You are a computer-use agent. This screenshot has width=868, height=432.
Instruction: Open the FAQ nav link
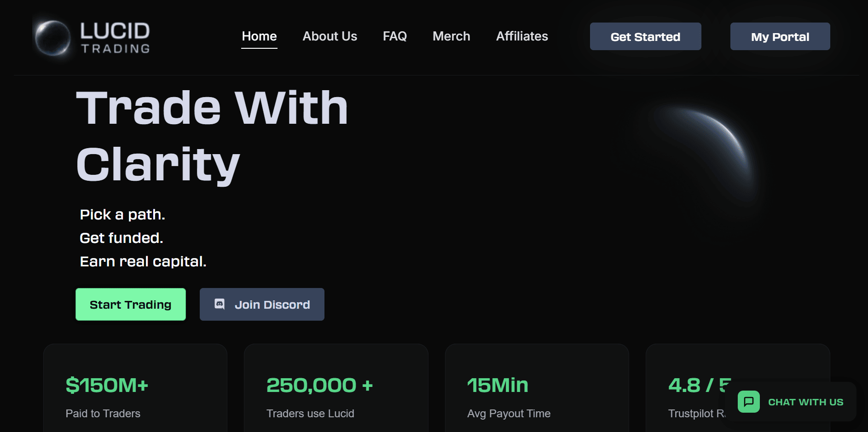click(x=395, y=36)
